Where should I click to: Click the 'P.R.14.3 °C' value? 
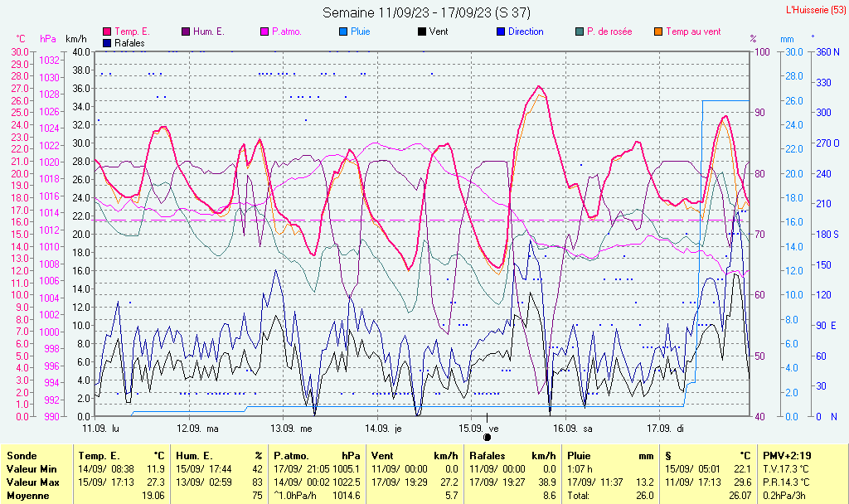tap(788, 482)
